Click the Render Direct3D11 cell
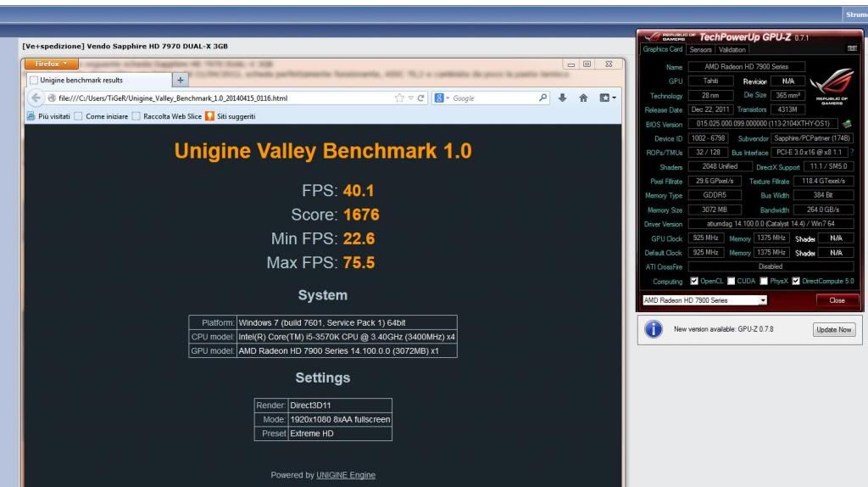Image resolution: width=868 pixels, height=487 pixels. (340, 406)
